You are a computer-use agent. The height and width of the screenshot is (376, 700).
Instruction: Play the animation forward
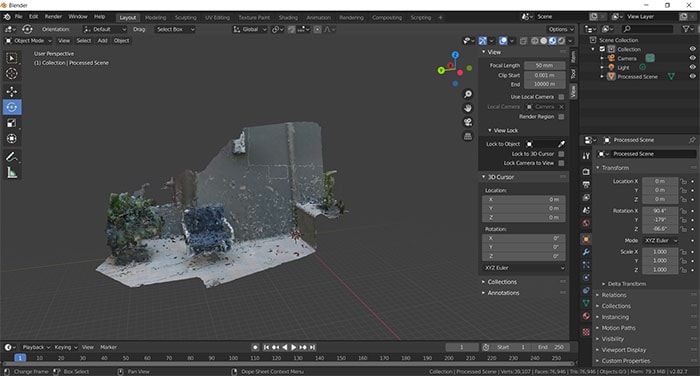[294, 347]
